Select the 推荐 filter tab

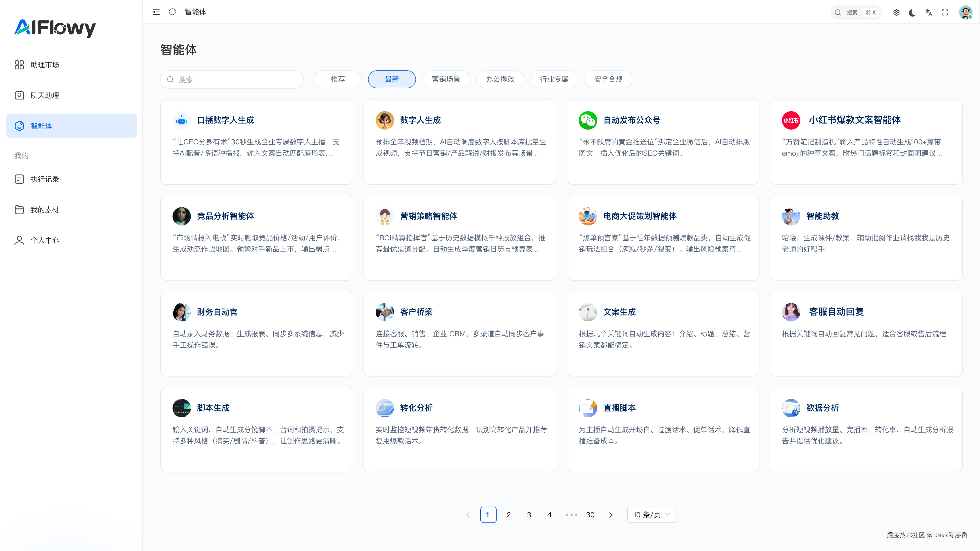(x=338, y=79)
